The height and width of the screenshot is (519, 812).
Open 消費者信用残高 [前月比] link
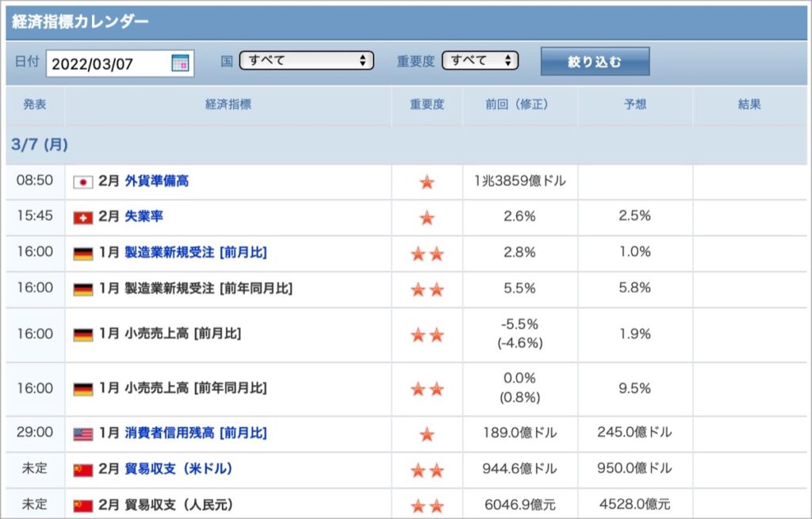196,433
